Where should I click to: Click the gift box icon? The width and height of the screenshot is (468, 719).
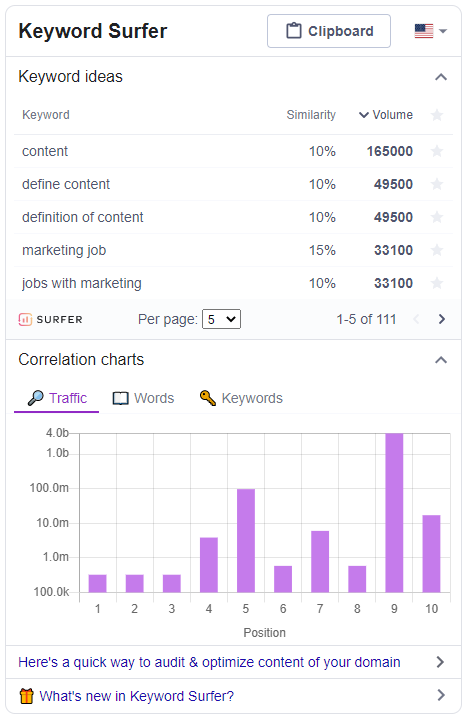tap(27, 696)
